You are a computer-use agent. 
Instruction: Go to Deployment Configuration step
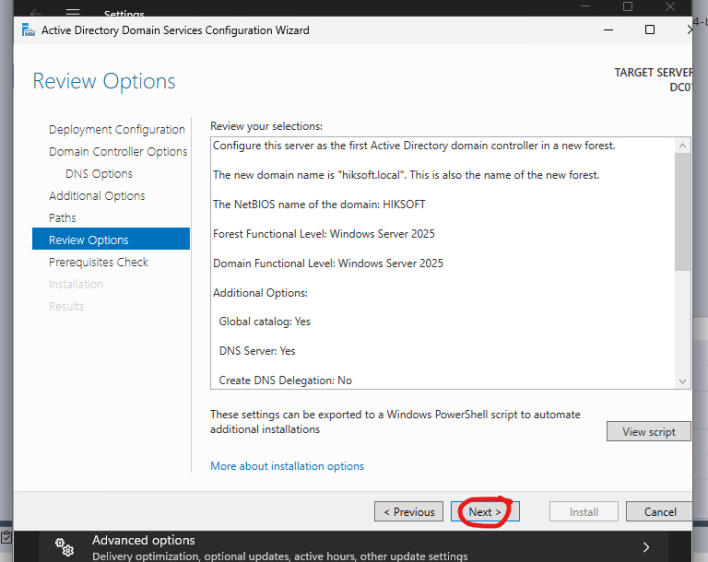(117, 130)
